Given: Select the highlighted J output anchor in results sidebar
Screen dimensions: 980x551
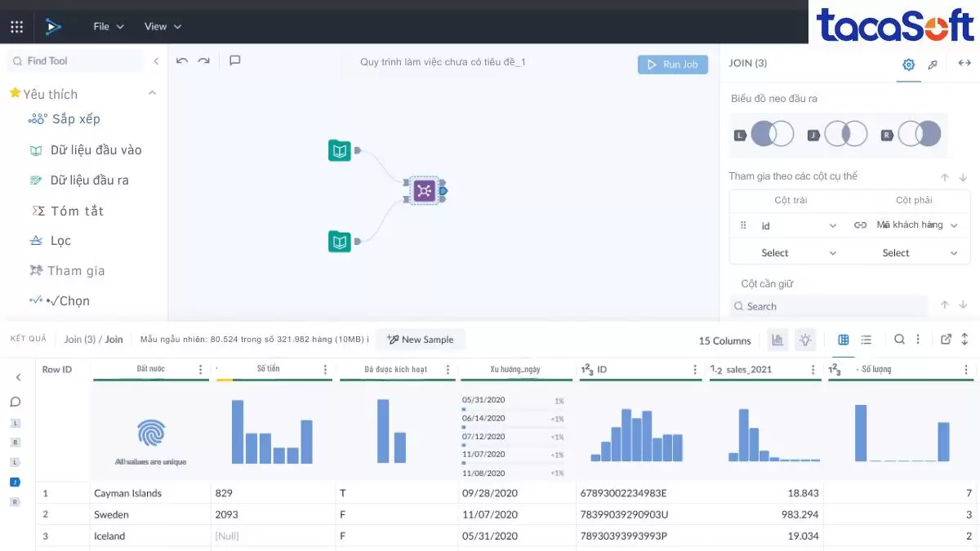Looking at the screenshot, I should (15, 482).
